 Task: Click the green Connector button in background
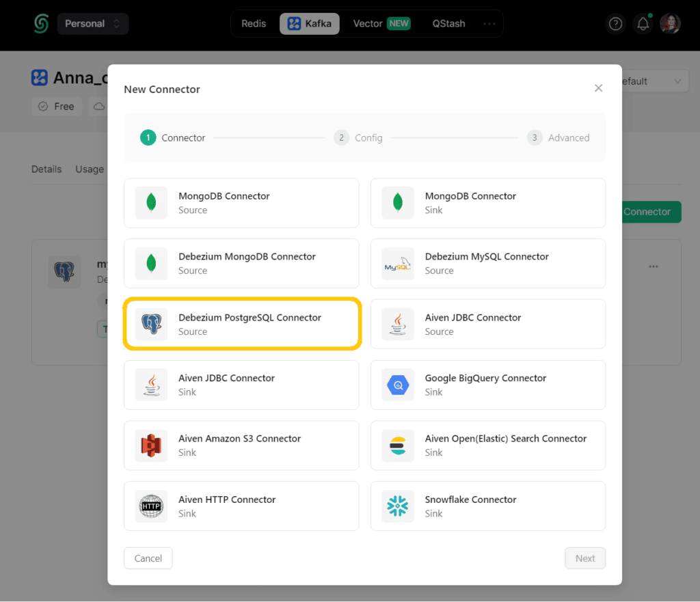pyautogui.click(x=651, y=212)
